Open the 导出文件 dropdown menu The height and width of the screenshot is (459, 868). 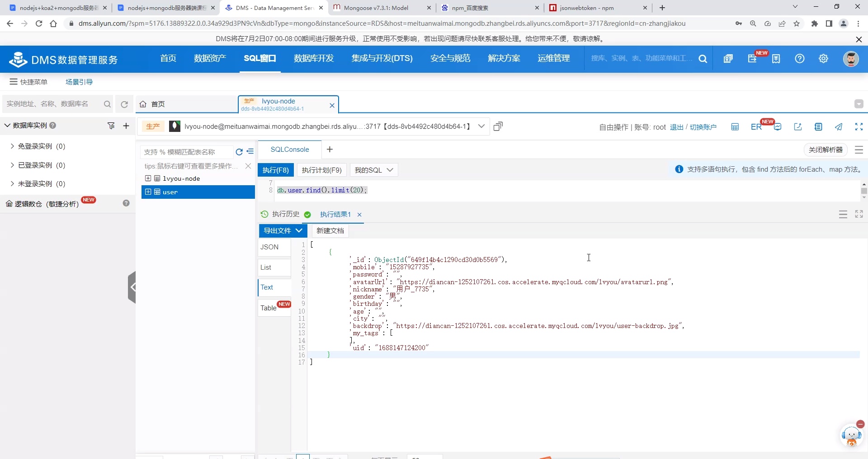(x=283, y=230)
